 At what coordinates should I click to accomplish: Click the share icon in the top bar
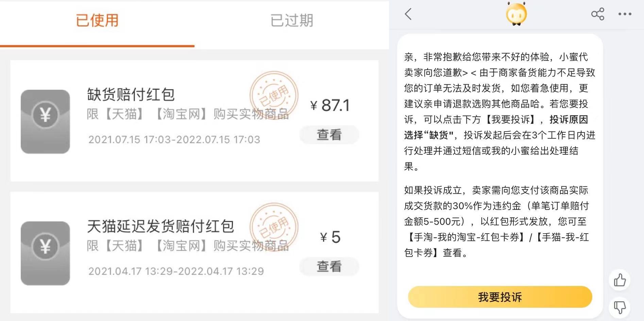598,14
